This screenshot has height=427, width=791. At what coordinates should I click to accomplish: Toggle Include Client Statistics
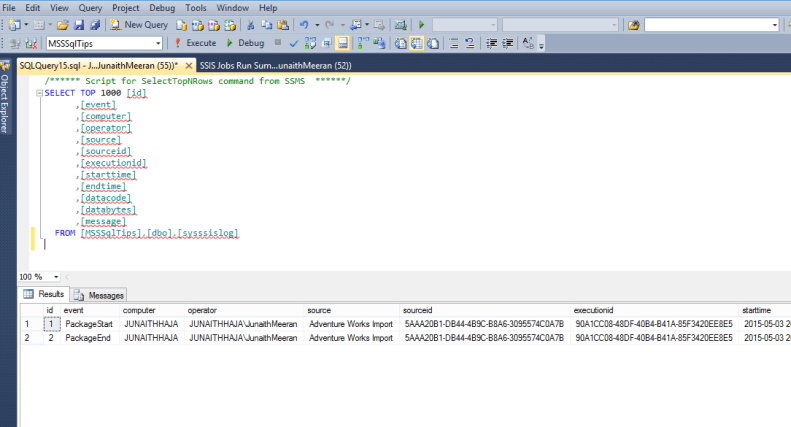pos(379,43)
